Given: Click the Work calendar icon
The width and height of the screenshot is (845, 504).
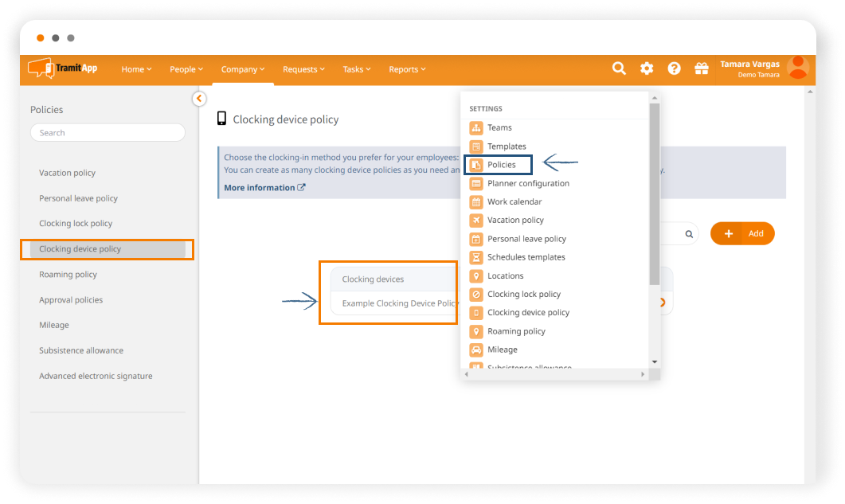Looking at the screenshot, I should (476, 202).
